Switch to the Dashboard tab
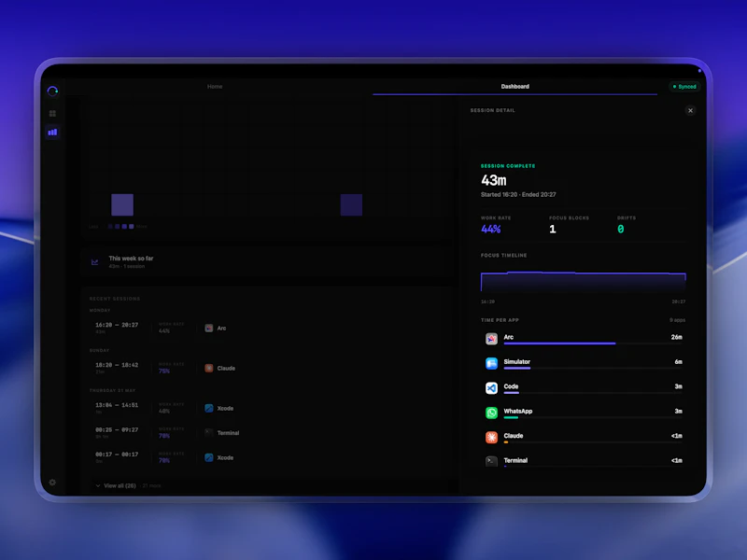Image resolution: width=747 pixels, height=560 pixels. point(515,86)
